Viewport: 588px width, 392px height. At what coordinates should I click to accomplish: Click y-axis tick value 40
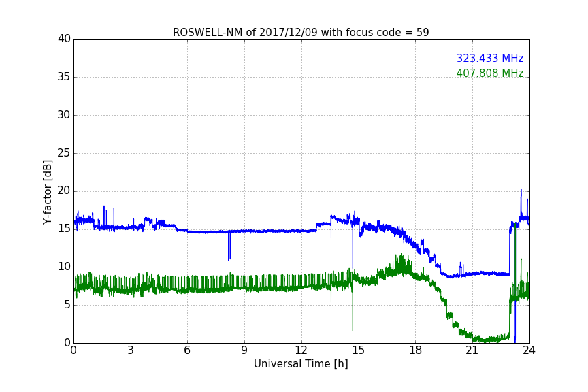[64, 39]
